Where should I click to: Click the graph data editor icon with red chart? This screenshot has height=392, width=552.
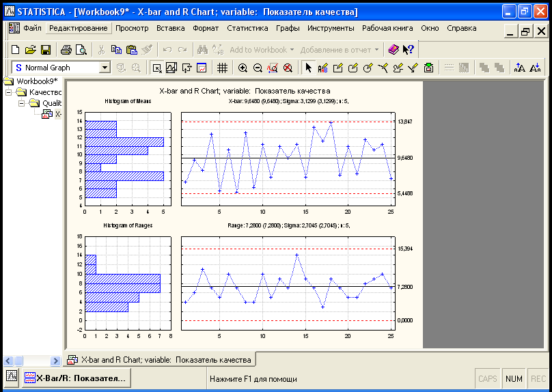(202, 68)
